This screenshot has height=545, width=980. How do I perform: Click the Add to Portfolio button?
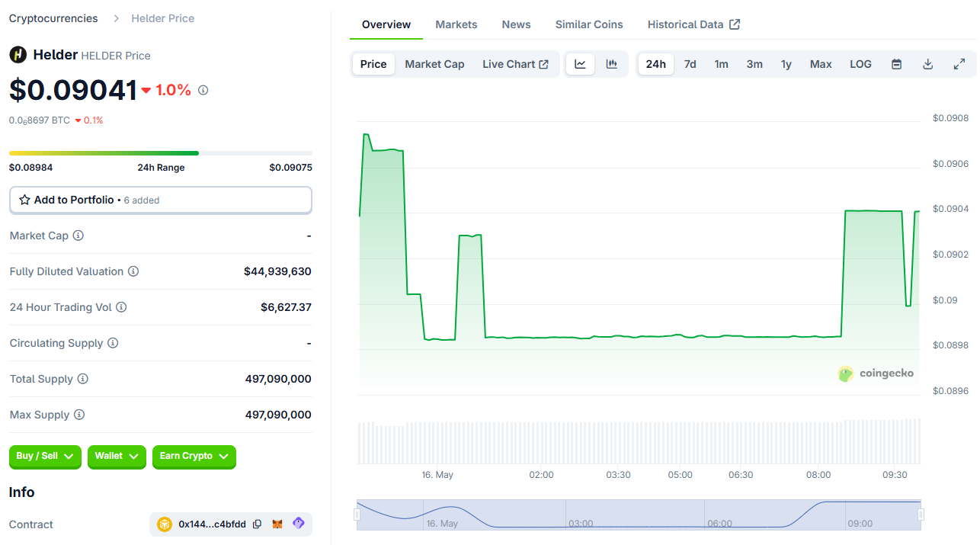(161, 200)
